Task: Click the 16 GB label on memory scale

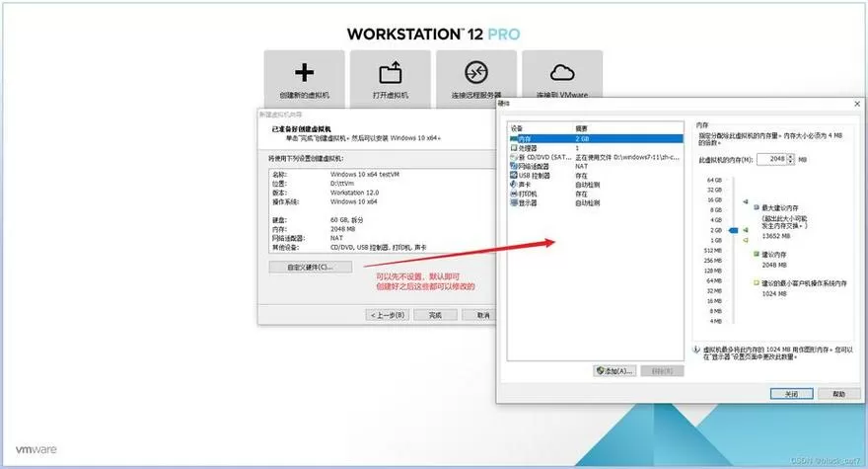Action: [714, 200]
